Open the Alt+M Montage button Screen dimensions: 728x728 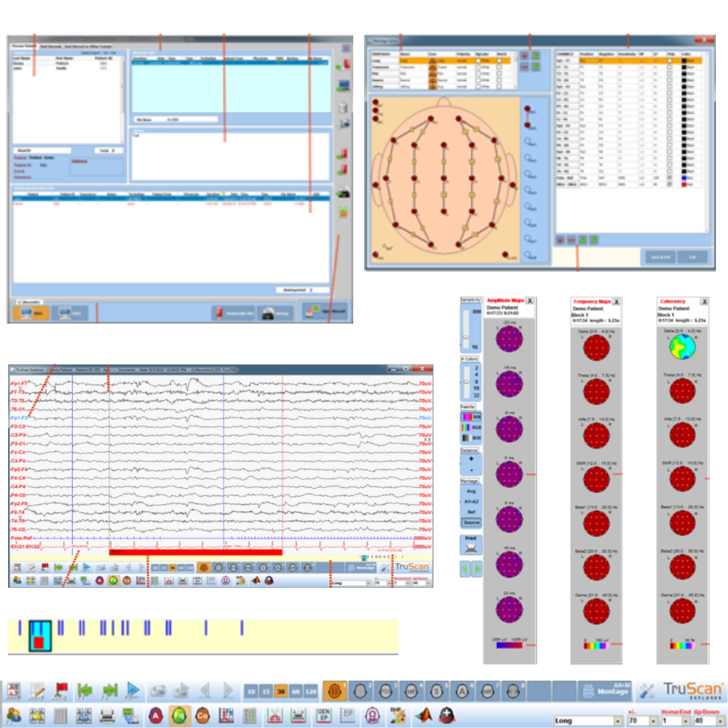pos(604,690)
